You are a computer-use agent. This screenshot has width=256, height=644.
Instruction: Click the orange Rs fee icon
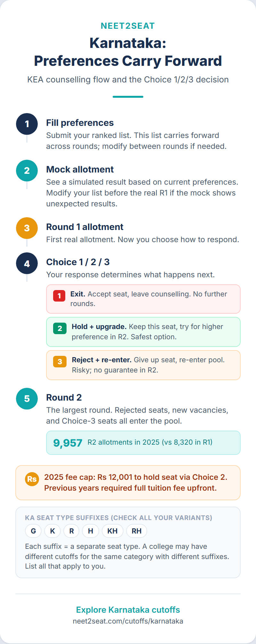point(32,479)
